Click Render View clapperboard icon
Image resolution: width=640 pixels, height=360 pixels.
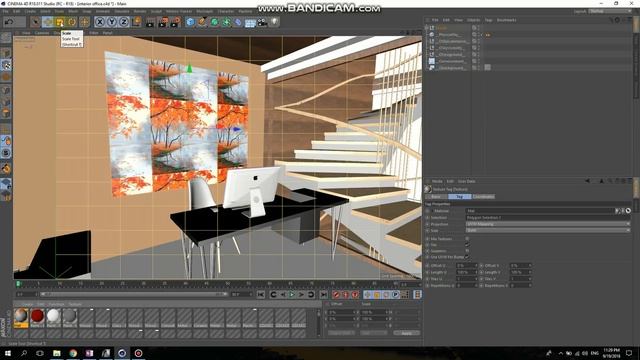(150, 22)
